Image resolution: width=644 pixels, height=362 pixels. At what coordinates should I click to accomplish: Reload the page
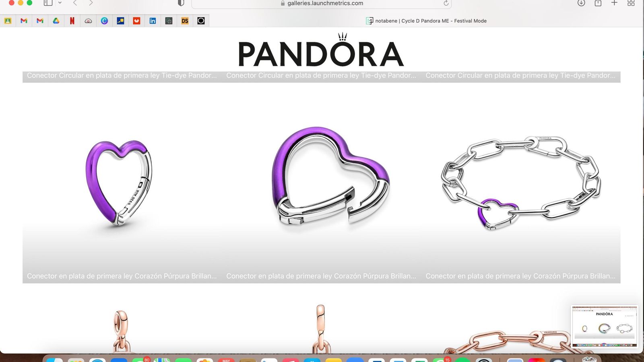point(446,3)
